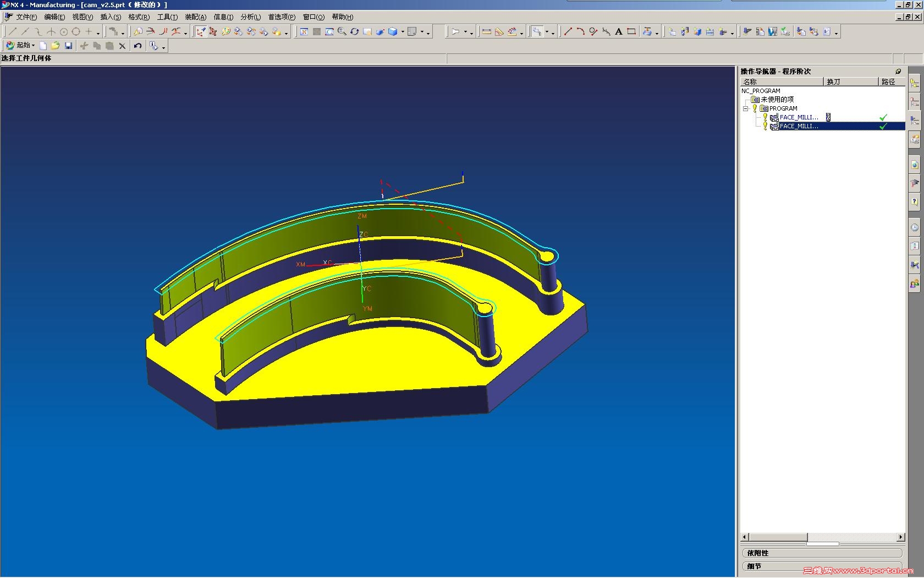Save the part with the floppy disk icon
Image resolution: width=924 pixels, height=578 pixels.
(x=68, y=46)
